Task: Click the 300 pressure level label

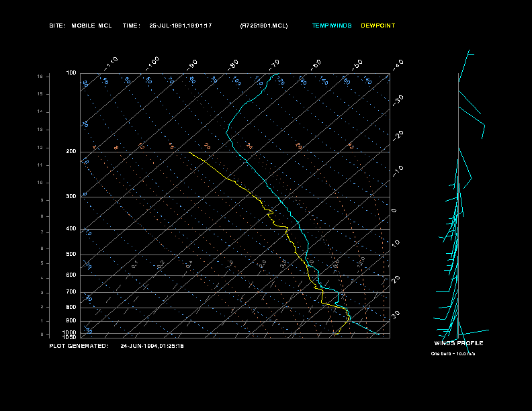Action: 71,197
